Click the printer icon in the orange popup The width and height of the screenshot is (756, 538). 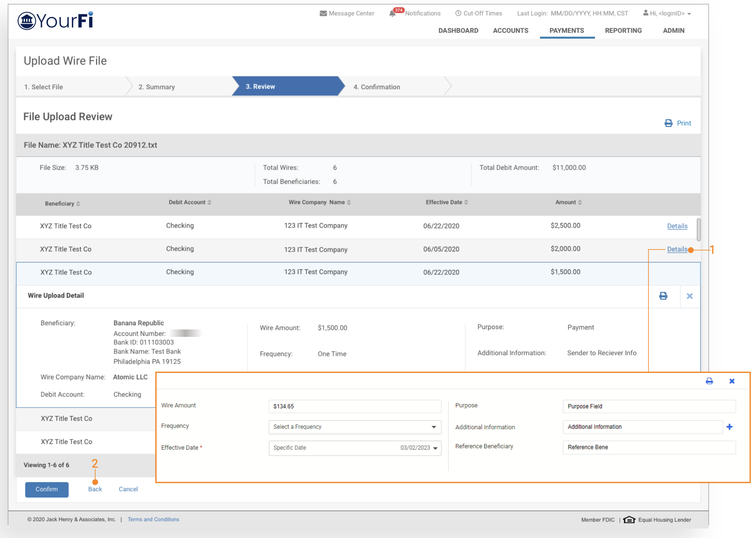[x=709, y=381]
